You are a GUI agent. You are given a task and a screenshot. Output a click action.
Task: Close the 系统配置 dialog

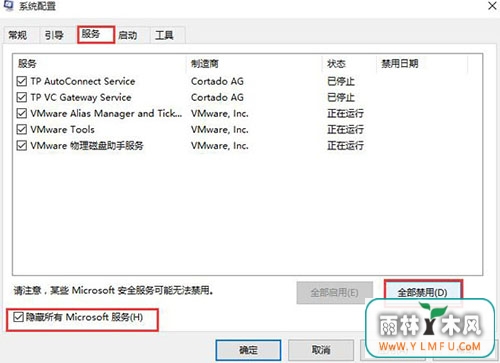[492, 6]
